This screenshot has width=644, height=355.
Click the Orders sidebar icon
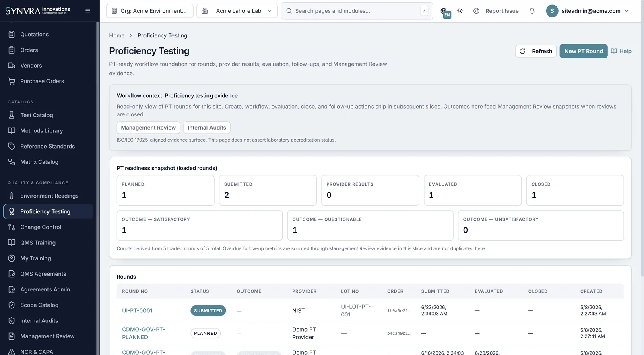[x=12, y=50]
